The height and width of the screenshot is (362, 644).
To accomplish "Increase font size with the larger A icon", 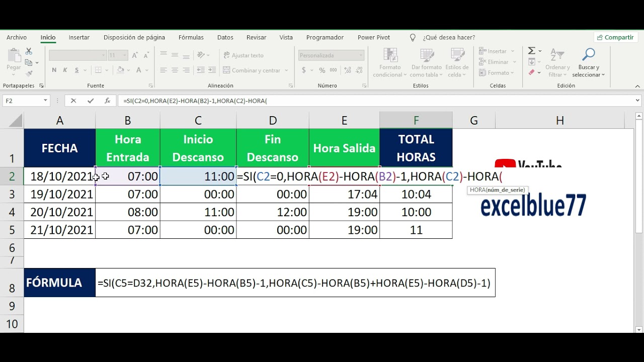I will point(135,55).
